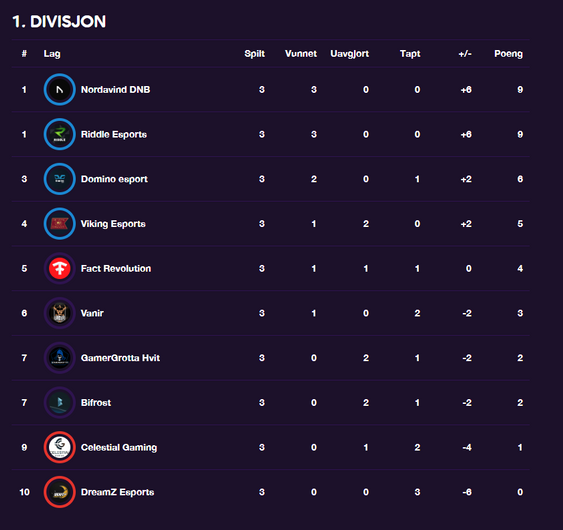Click the Spilt column header
This screenshot has width=563, height=530.
pos(255,54)
